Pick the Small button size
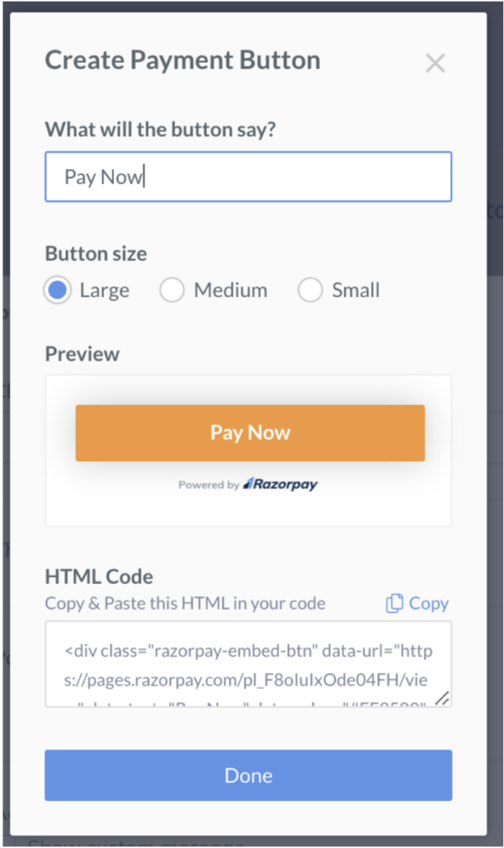 point(310,291)
